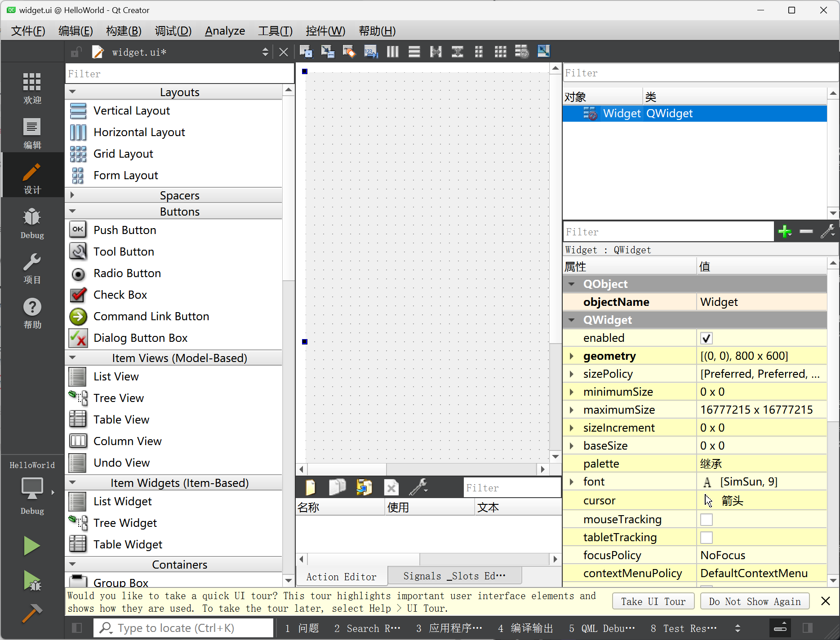840x640 pixels.
Task: Apply Lay Out Horizontally in Splitter
Action: point(436,52)
